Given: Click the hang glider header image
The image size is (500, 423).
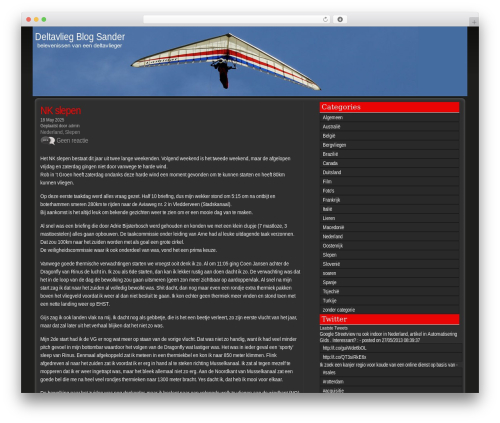Looking at the screenshot, I should point(250,62).
